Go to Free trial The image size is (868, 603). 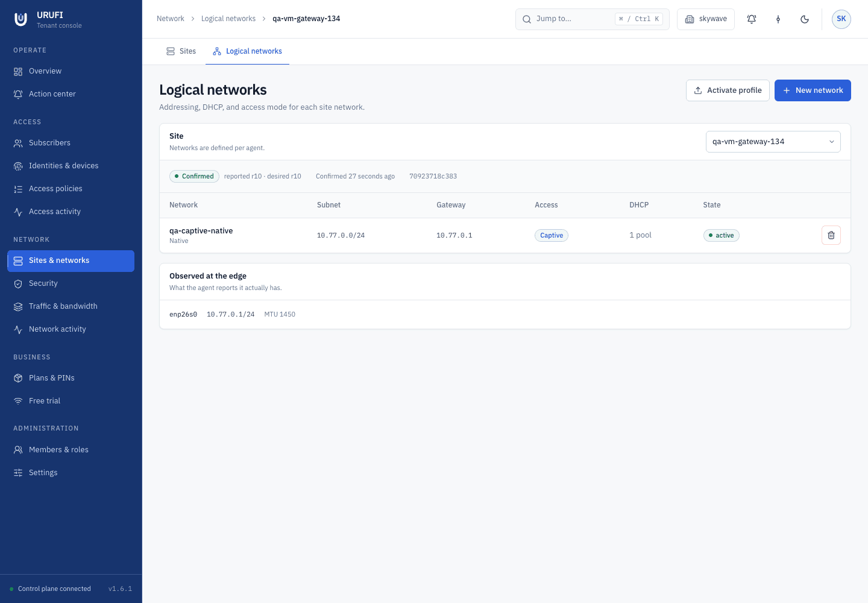71,401
